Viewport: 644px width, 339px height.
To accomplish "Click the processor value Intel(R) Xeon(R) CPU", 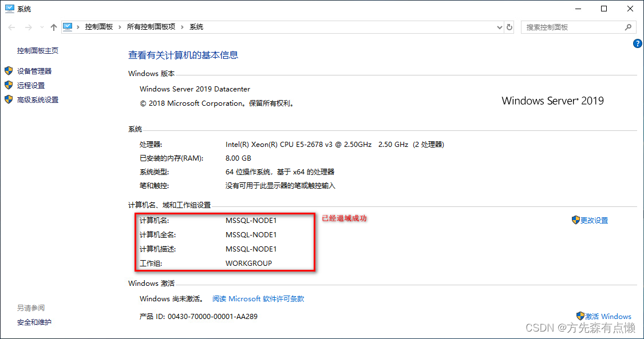I will [x=335, y=145].
